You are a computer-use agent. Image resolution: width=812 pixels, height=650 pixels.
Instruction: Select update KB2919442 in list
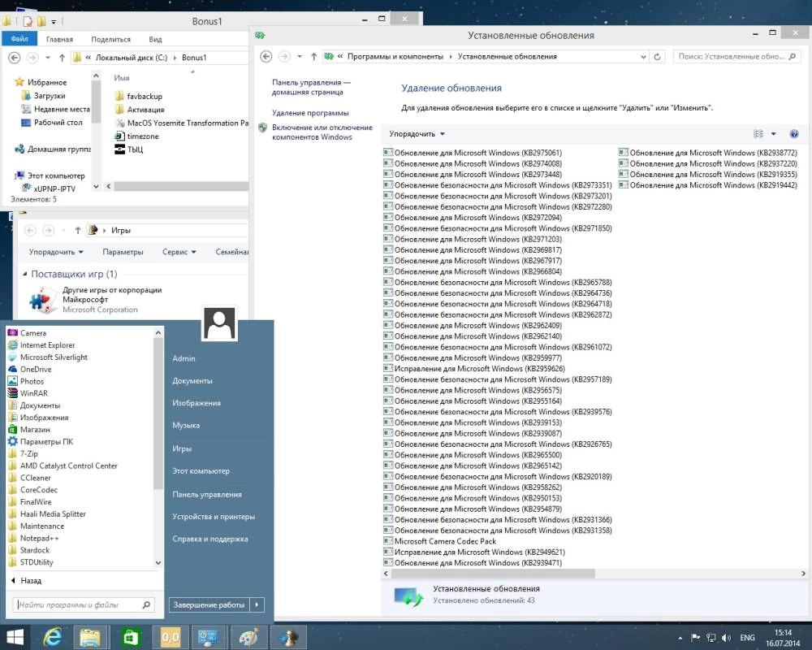708,185
